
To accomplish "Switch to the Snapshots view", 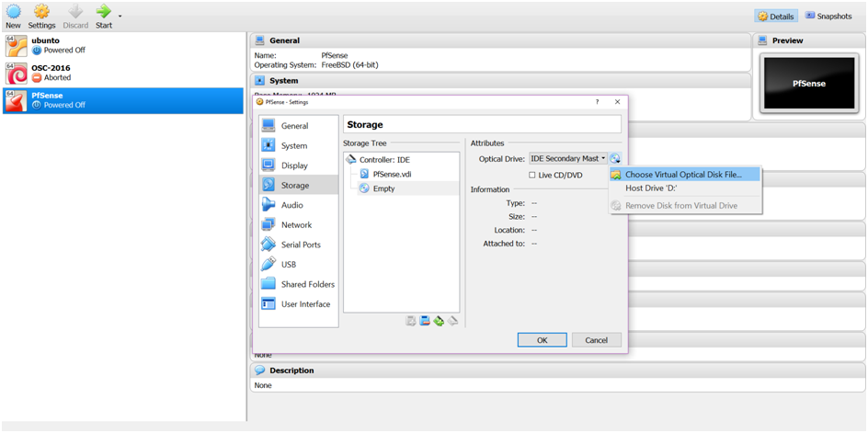I will (828, 16).
